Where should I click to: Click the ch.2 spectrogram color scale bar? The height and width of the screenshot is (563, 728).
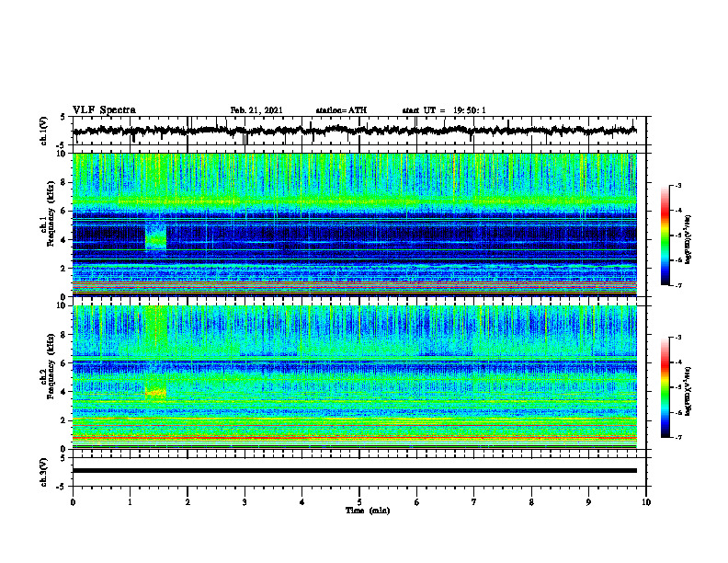point(665,387)
